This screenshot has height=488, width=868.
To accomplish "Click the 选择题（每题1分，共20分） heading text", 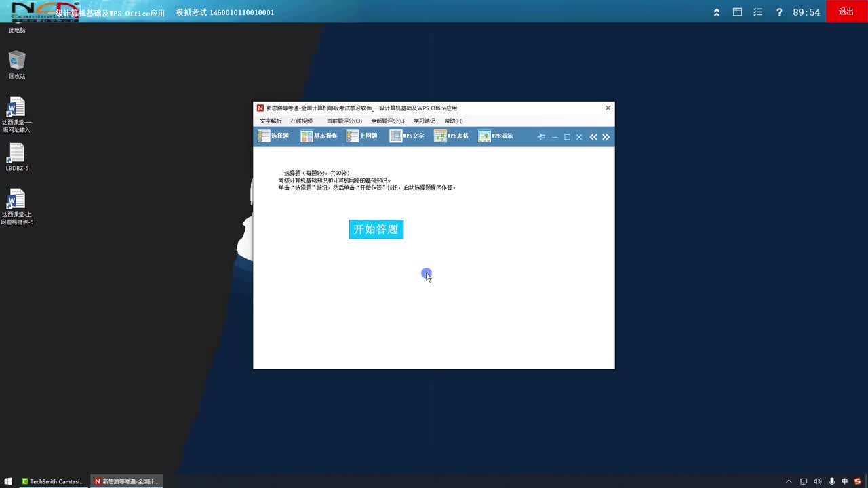I will (317, 173).
